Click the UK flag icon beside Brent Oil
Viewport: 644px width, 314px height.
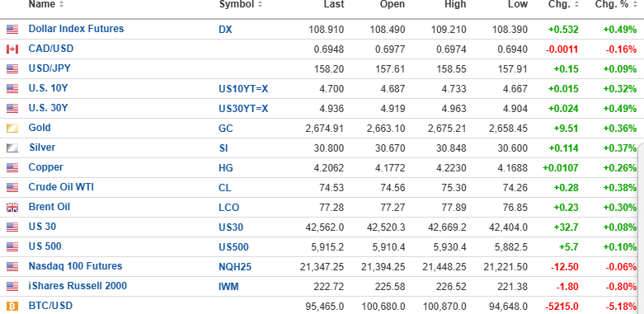tap(12, 208)
